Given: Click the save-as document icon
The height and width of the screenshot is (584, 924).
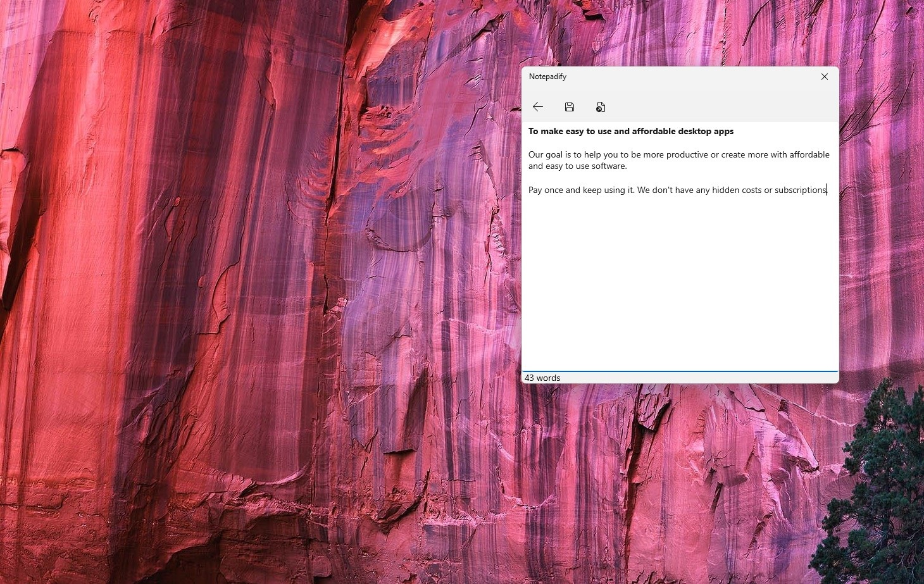Looking at the screenshot, I should pyautogui.click(x=601, y=107).
